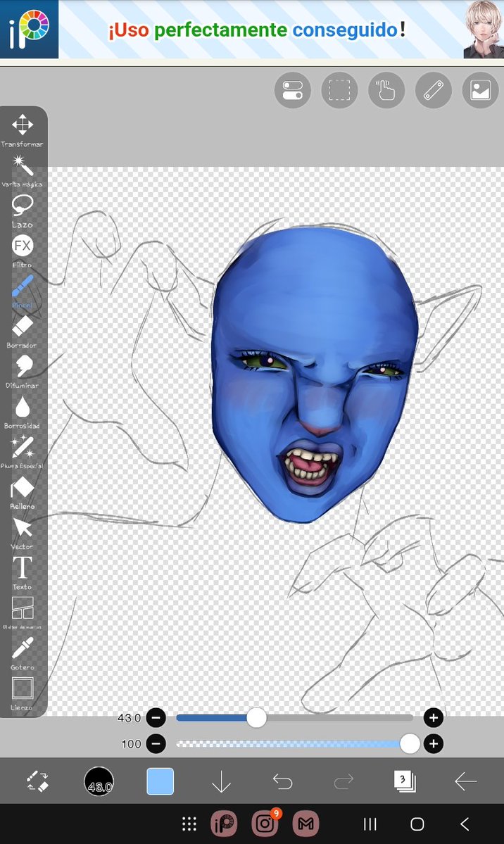Tap the Android home button
504x844 pixels.
[417, 824]
